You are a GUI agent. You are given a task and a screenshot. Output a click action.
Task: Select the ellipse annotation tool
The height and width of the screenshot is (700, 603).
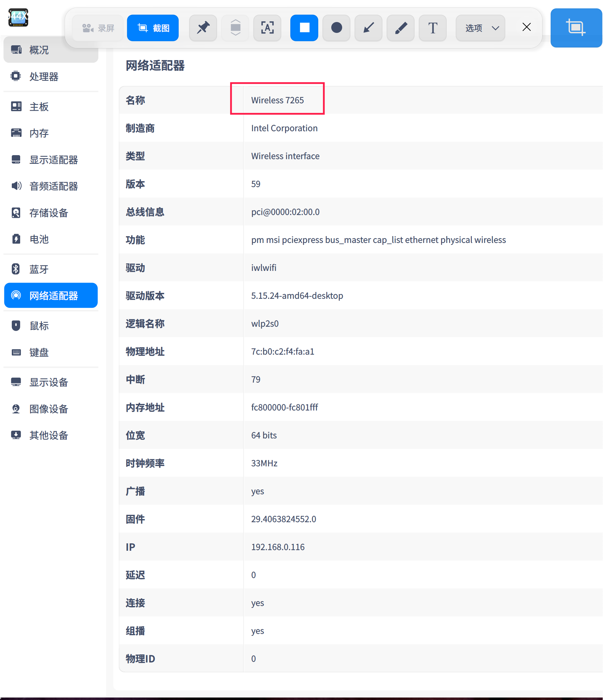tap(336, 28)
